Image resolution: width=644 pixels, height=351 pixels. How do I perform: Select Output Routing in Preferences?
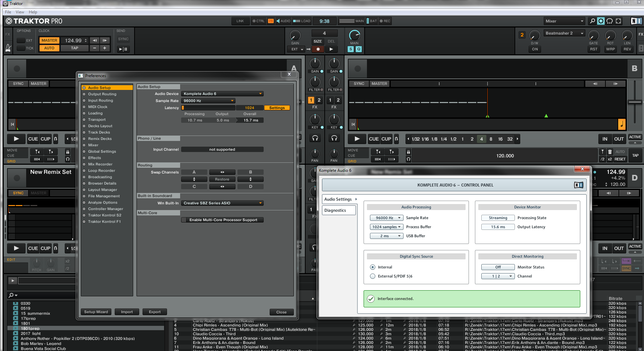[102, 94]
